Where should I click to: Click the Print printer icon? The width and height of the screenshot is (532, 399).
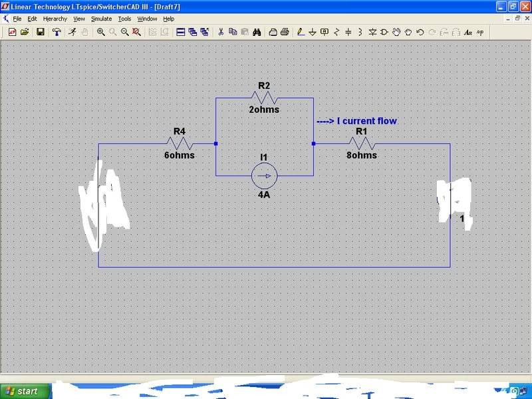[285, 32]
